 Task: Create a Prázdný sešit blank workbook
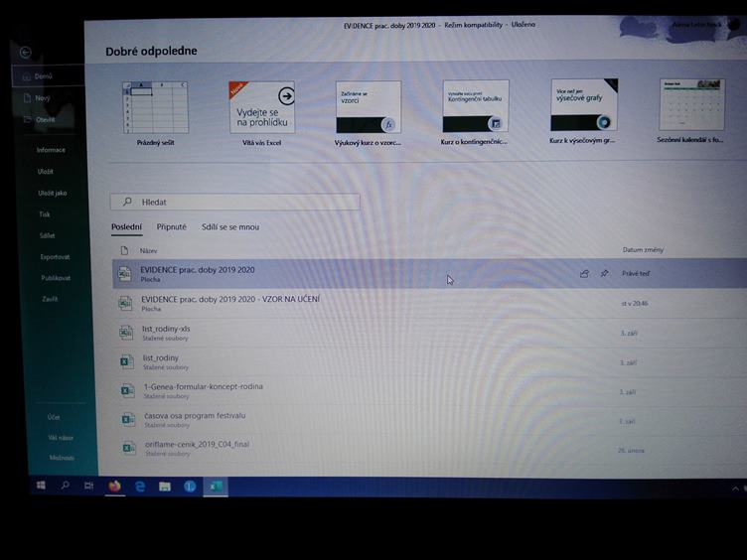click(155, 113)
